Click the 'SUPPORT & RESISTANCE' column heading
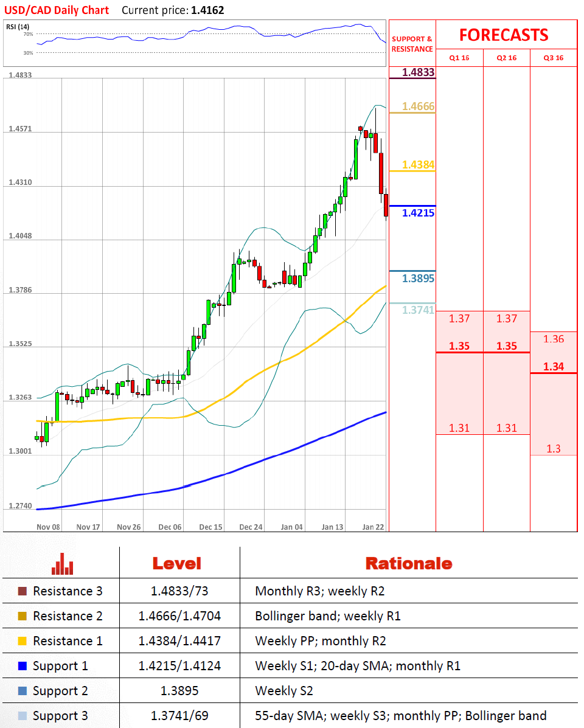 tap(412, 44)
